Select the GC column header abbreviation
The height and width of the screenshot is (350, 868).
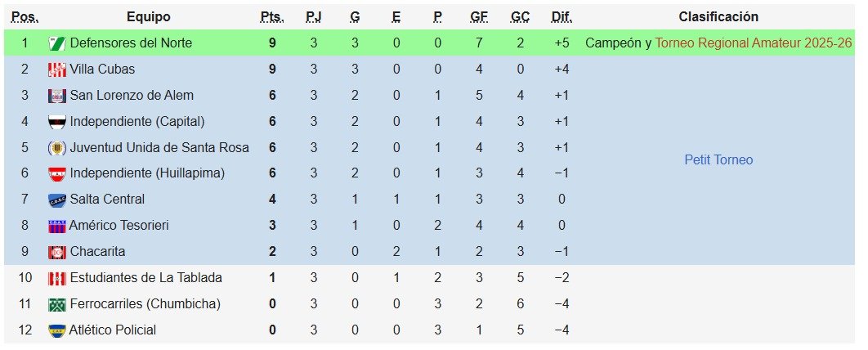[520, 17]
